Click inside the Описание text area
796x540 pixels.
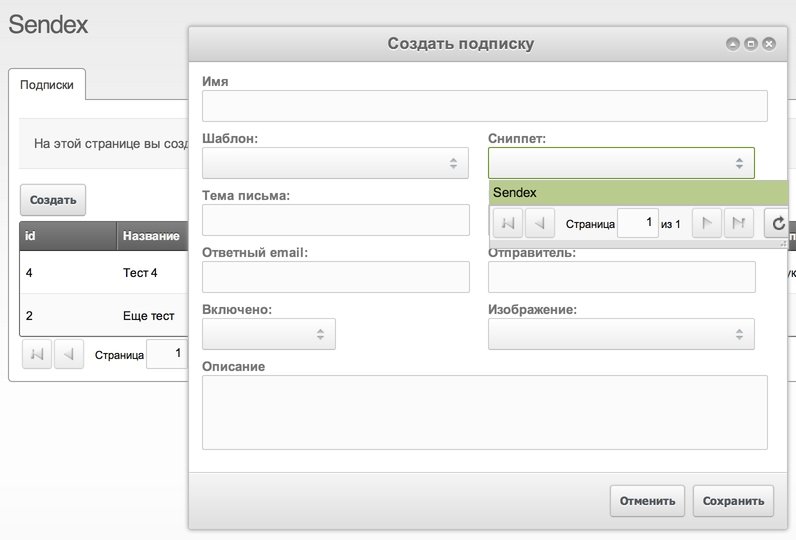(484, 412)
